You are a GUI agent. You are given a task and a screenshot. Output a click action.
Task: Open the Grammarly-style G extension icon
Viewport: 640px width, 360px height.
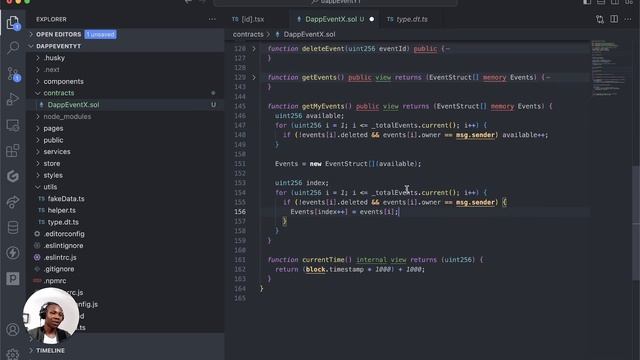coord(13,176)
